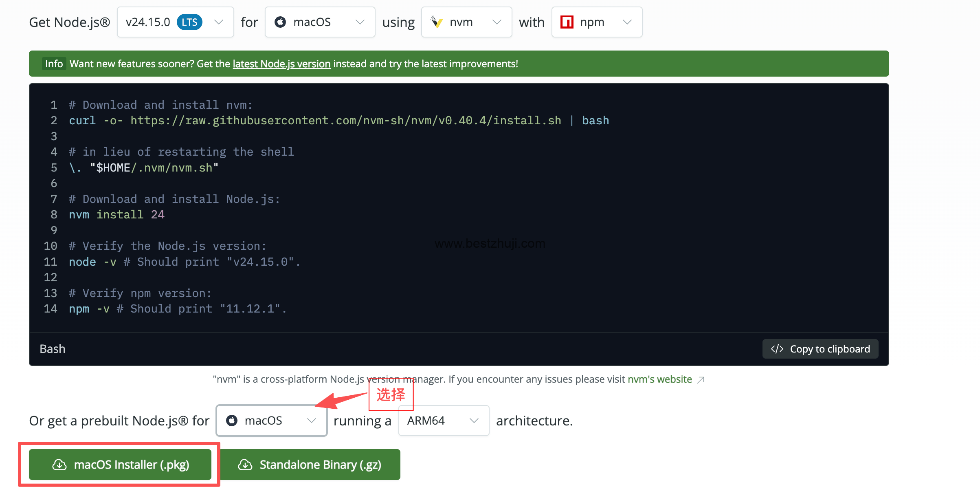
Task: Click the '# Download and install nvm:' comment
Action: point(160,105)
